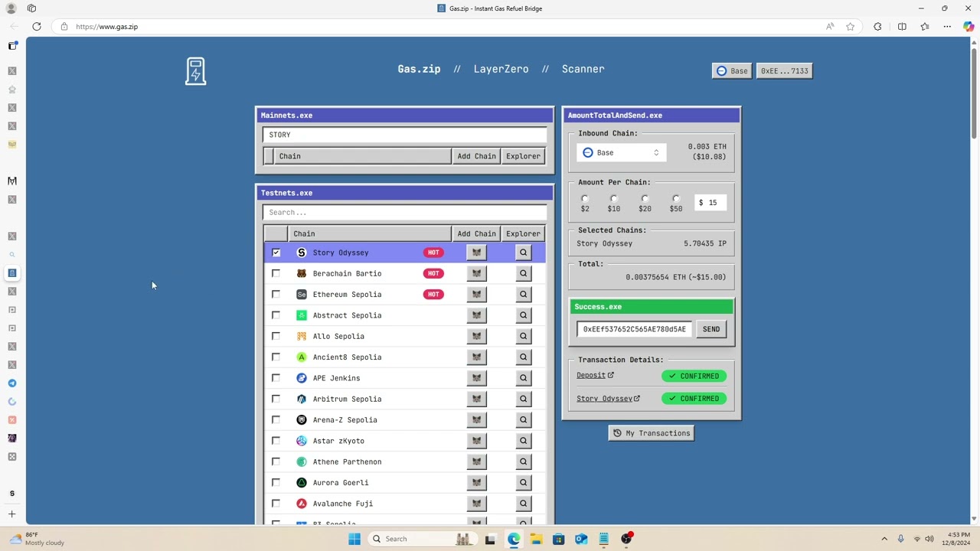The height and width of the screenshot is (551, 980).
Task: Select the $2 amount radio button
Action: [x=585, y=199]
